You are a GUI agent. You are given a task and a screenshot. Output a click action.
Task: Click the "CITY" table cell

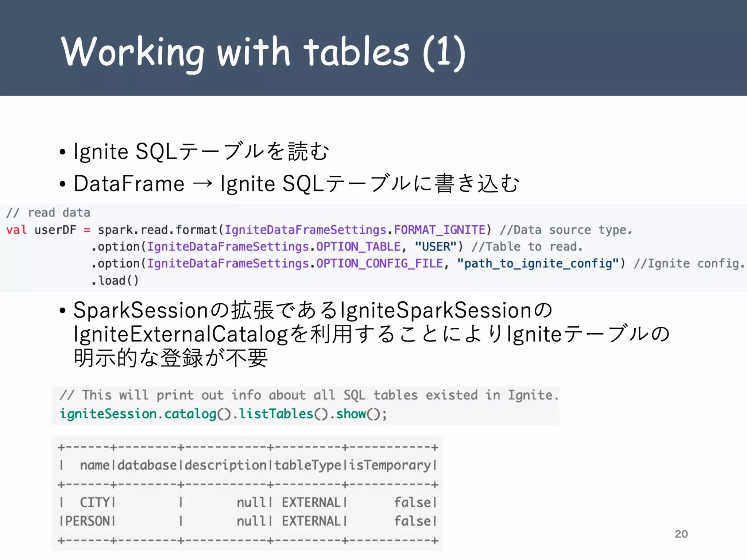[94, 502]
